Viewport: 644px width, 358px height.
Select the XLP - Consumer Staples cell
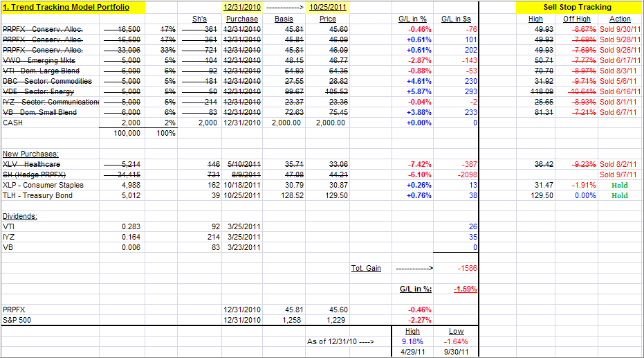[x=43, y=185]
